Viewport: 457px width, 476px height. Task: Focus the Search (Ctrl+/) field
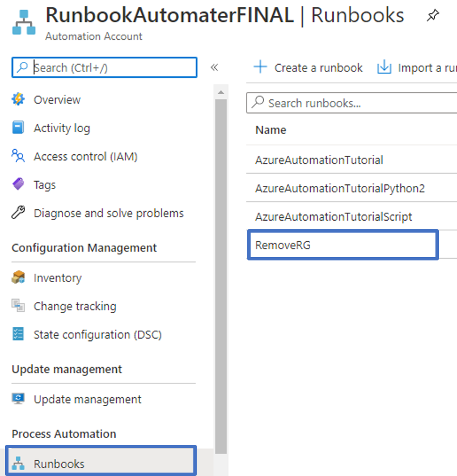click(104, 67)
